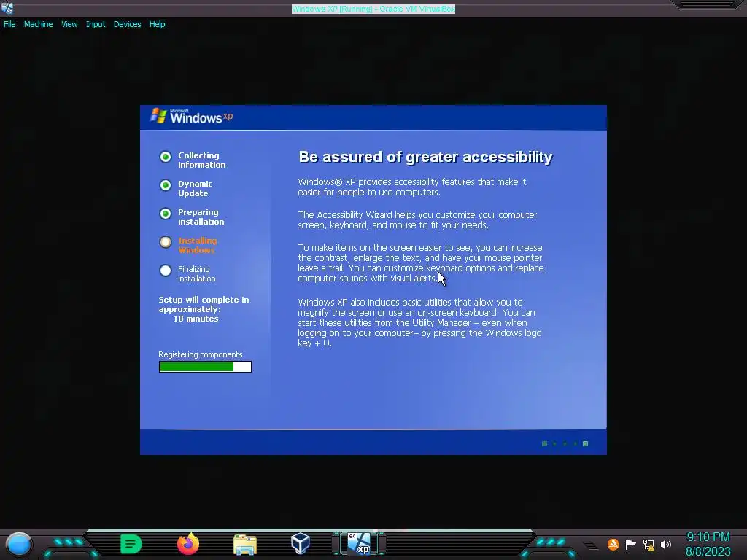Click the 'Installing Windows' orange label
This screenshot has width=747, height=560.
(198, 245)
